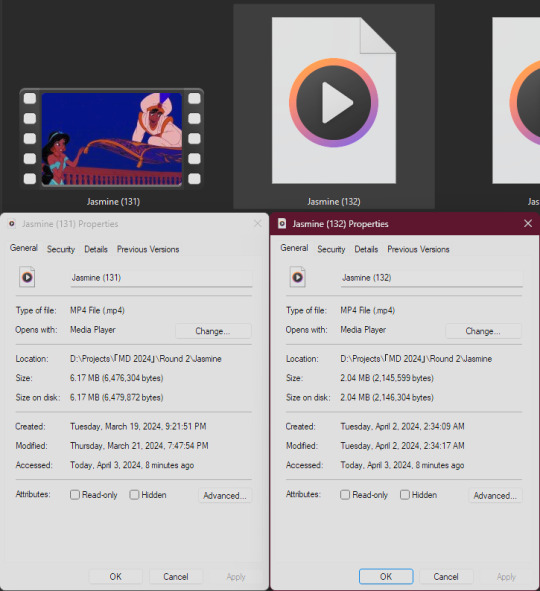Viewport: 540px width, 591px height.
Task: Click size on disk value 6.17 MB (6,479,872 bytes)
Action: 116,397
